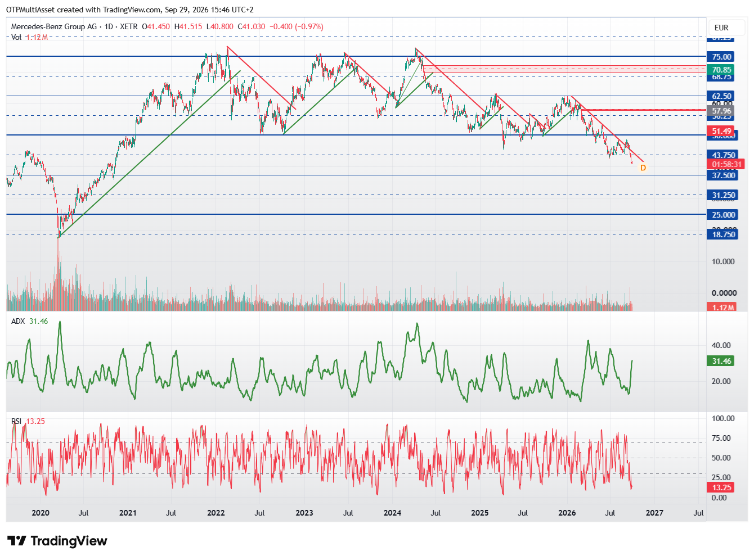Click the 25.000 price level label
754x560 pixels.
(x=724, y=215)
